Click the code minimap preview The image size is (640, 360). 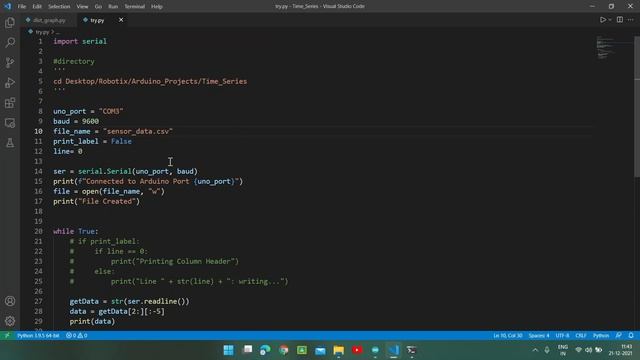point(605,48)
